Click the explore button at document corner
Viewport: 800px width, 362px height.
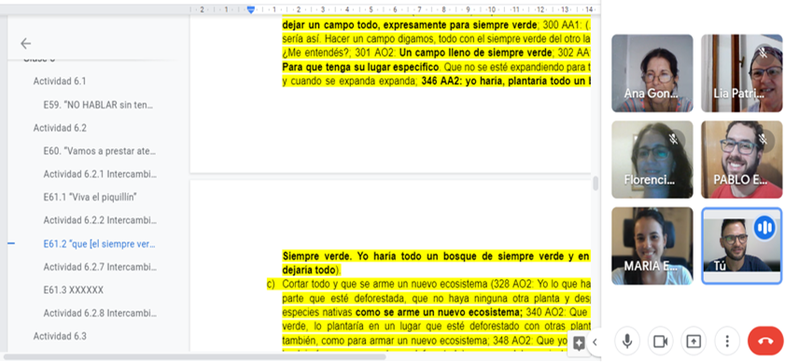(x=579, y=343)
